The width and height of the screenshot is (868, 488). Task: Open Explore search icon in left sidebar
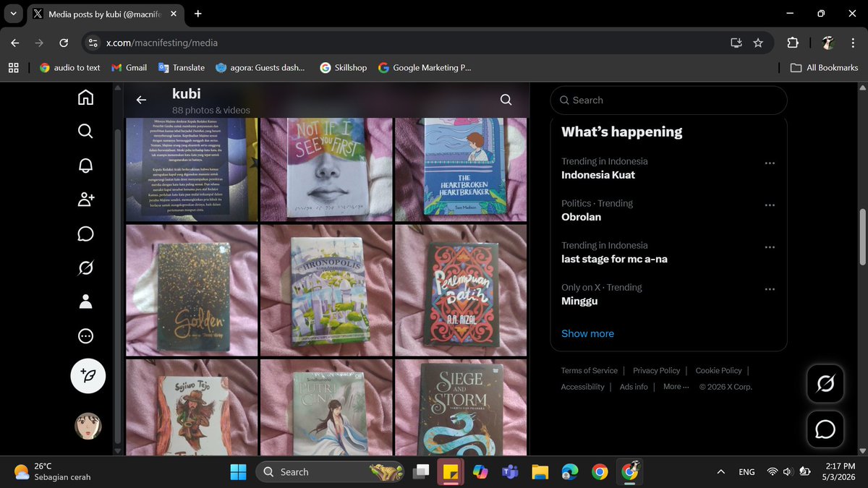click(85, 131)
